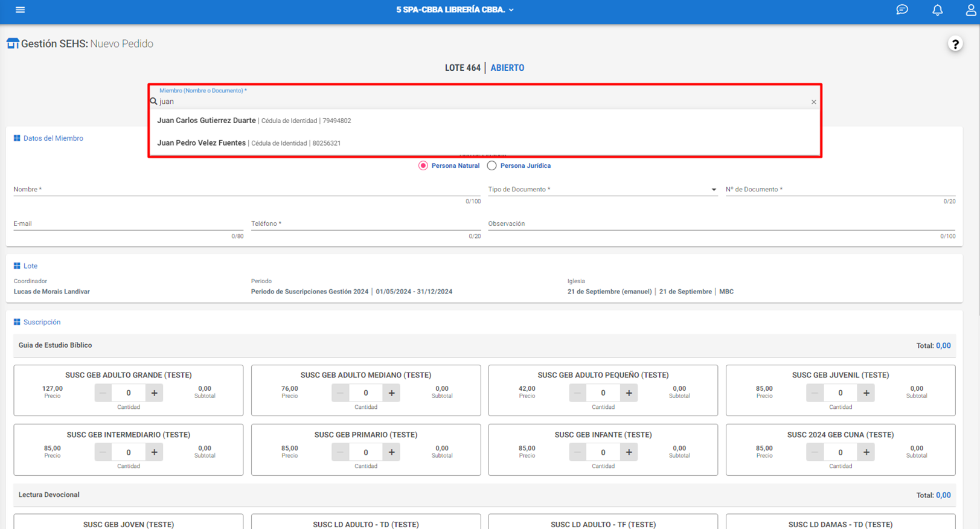Decrease quantity of SUSC 2024 GEB CUNA
Screen dimensions: 980x529
[815, 452]
